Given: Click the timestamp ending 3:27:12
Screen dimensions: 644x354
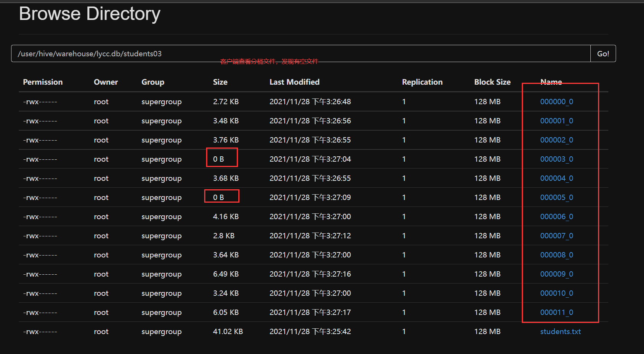Looking at the screenshot, I should [x=310, y=236].
